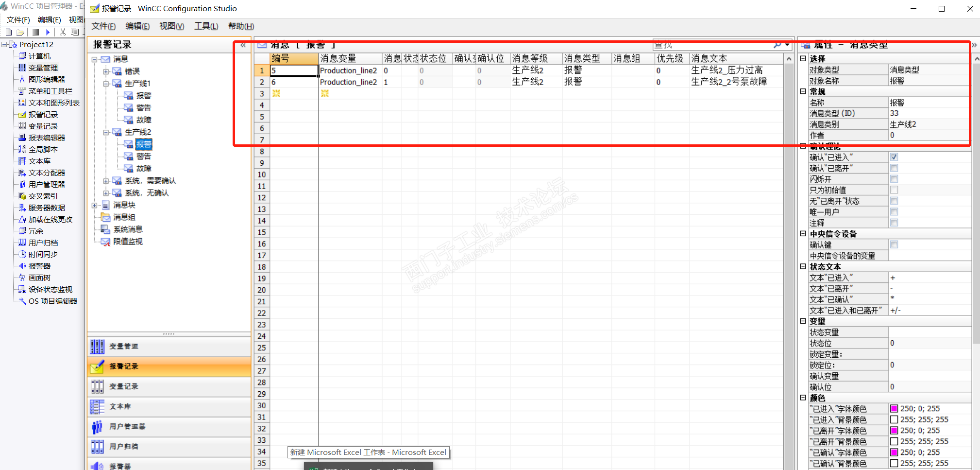Open the search options dropdown arrow
This screenshot has height=470, width=980.
(787, 45)
